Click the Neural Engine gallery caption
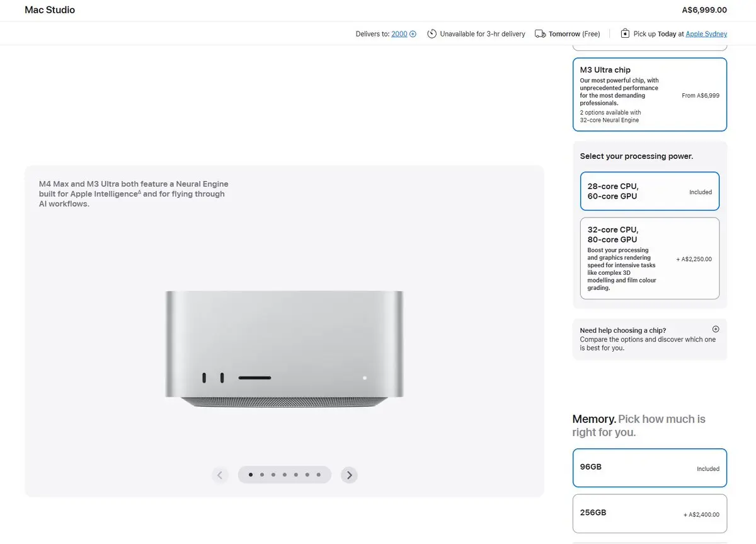Screen dimensions: 756x544 [x=134, y=194]
